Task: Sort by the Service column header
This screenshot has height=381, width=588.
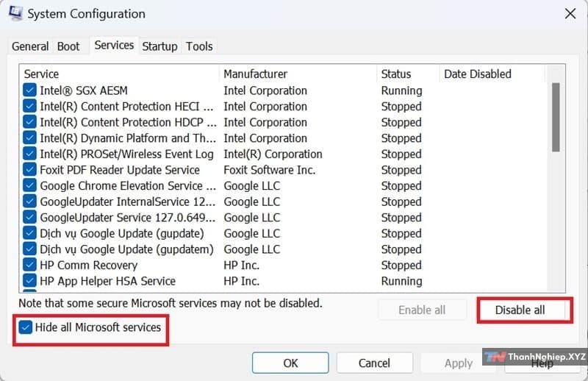Action: point(119,74)
